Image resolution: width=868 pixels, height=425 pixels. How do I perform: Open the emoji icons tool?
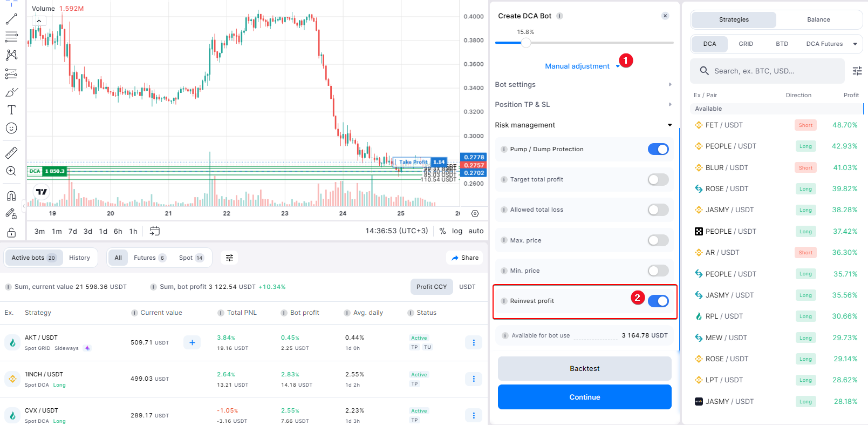pos(11,128)
